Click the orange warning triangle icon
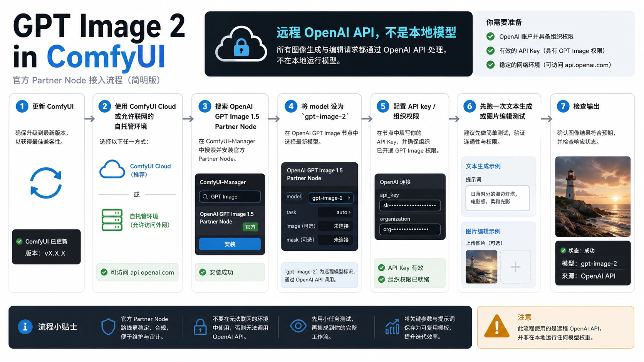This screenshot has height=362, width=644. coord(497,326)
